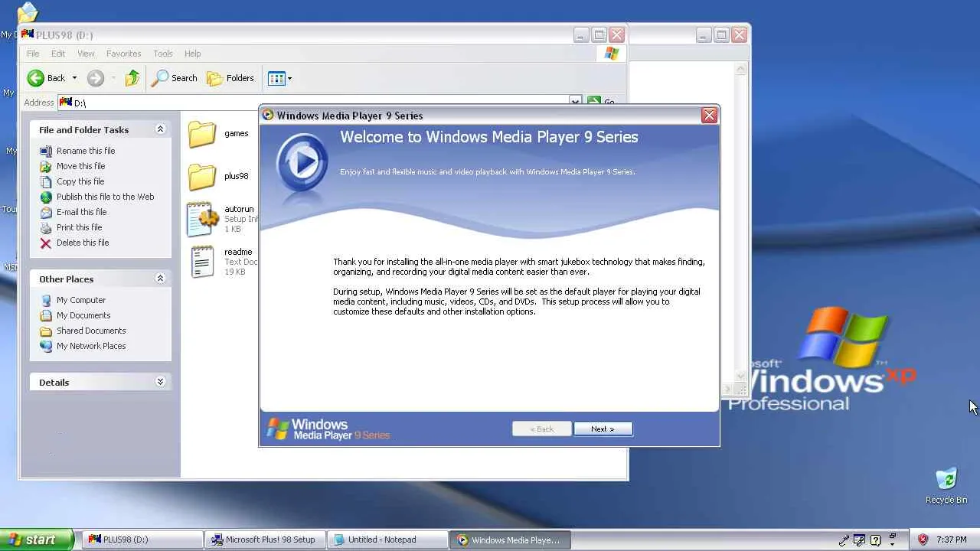
Task: Click Rename this file link
Action: pos(86,151)
